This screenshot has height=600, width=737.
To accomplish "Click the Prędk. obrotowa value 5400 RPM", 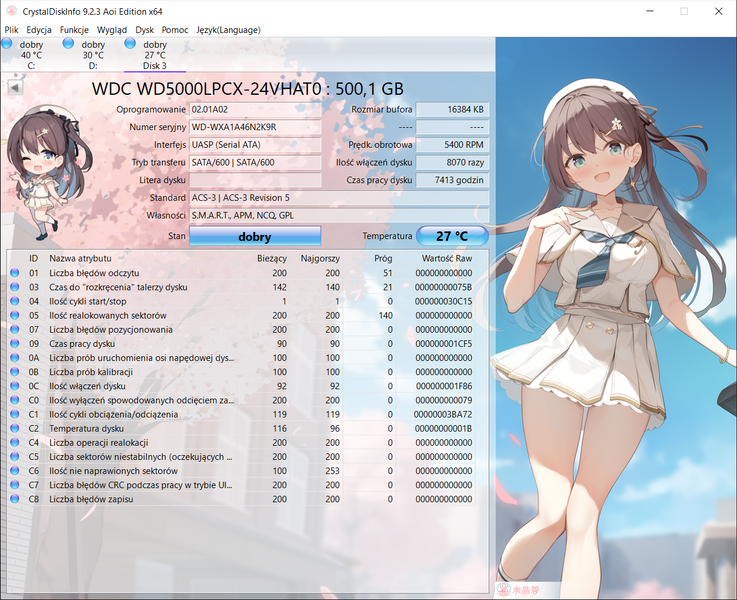I will 452,145.
